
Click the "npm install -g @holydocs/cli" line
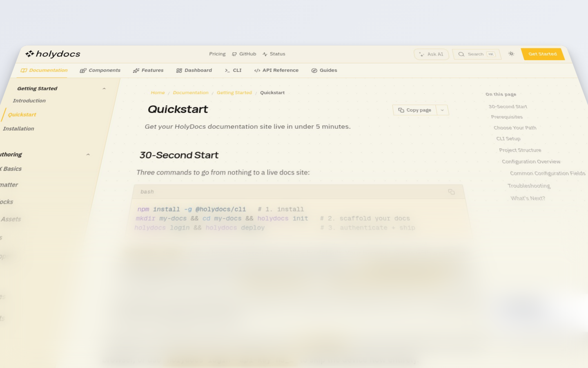pyautogui.click(x=192, y=209)
